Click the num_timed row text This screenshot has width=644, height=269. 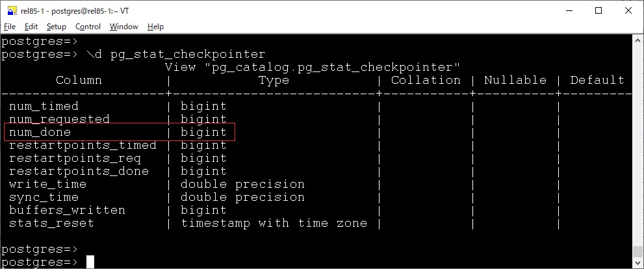(44, 107)
